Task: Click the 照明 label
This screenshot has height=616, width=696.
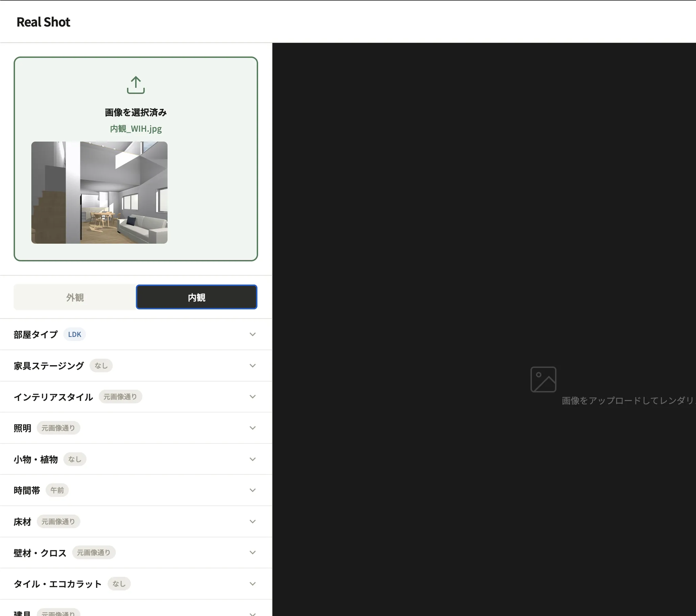Action: click(x=22, y=428)
